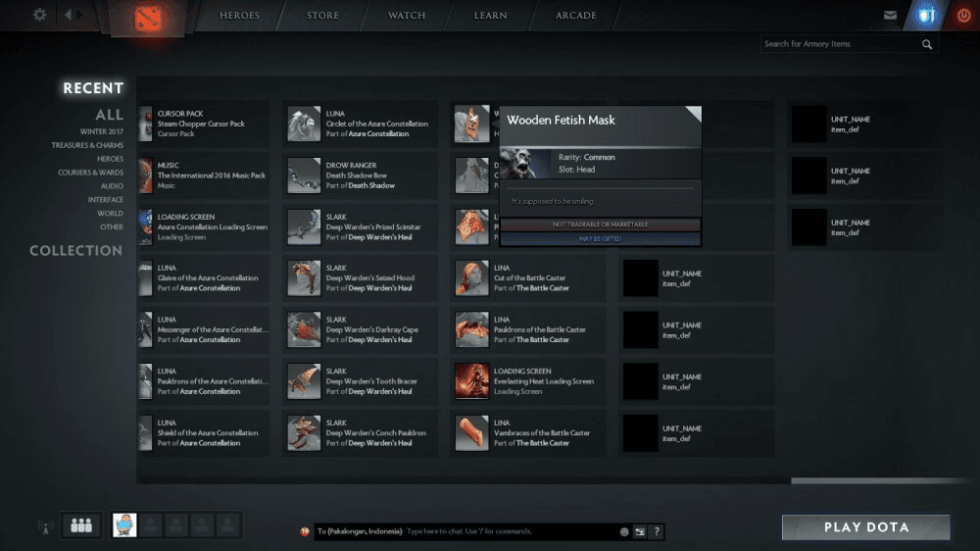
Task: Select Messenger of the Azure Constellation
Action: 205,329
